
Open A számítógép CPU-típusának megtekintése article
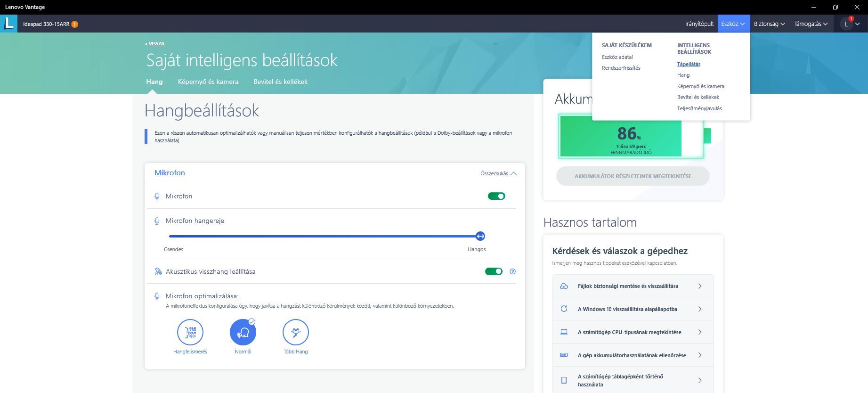pos(633,332)
